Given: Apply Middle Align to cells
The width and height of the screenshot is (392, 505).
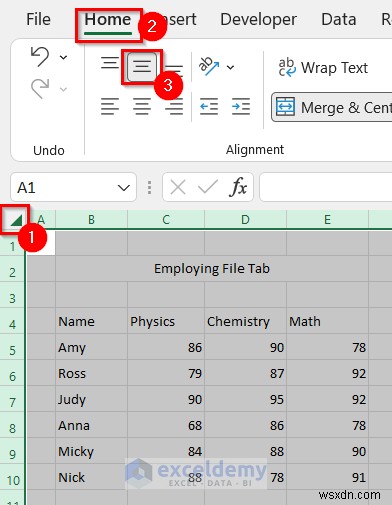Looking at the screenshot, I should pyautogui.click(x=142, y=67).
